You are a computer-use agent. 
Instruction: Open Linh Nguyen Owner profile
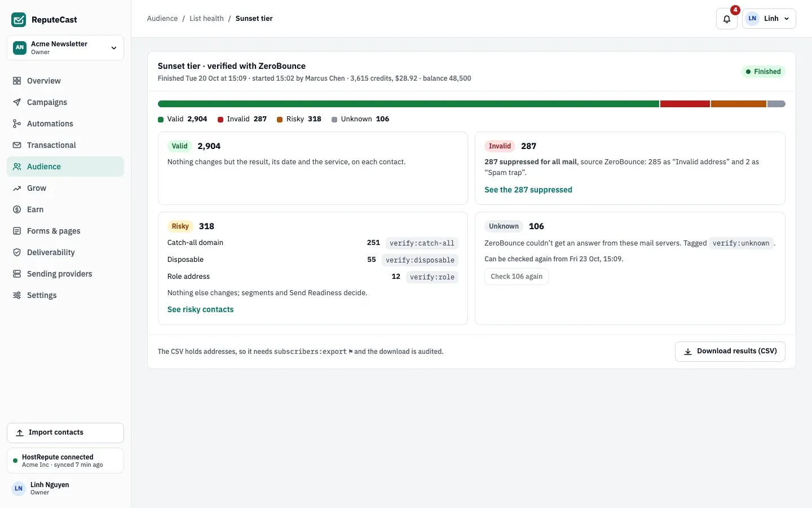pyautogui.click(x=65, y=488)
